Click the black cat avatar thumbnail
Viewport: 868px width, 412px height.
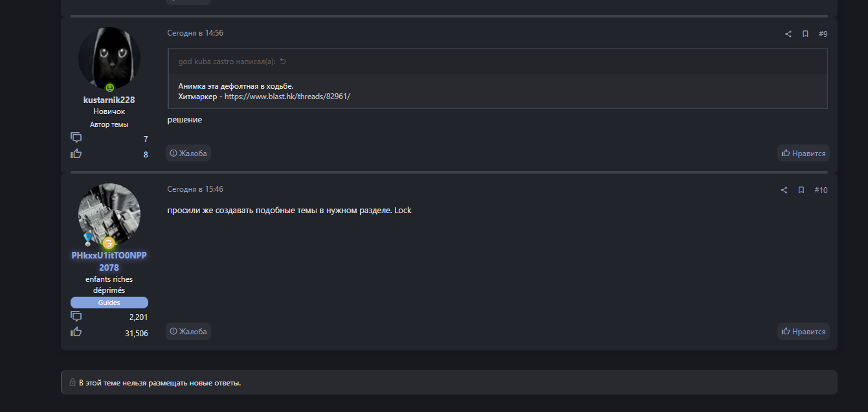coord(109,58)
